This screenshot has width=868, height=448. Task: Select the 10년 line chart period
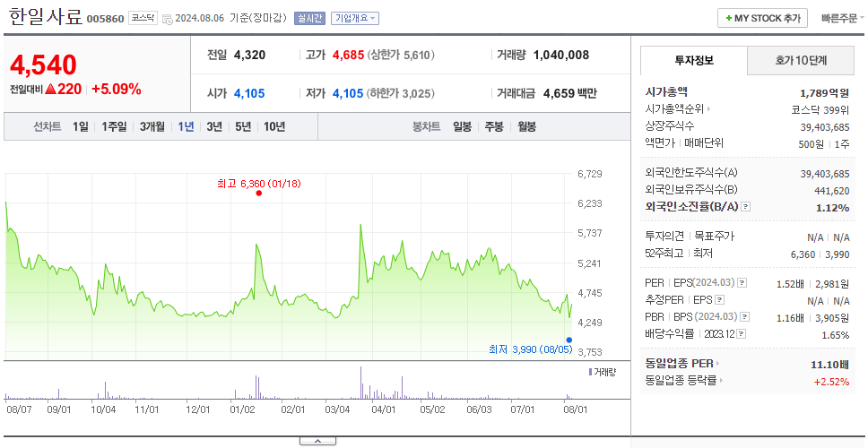(274, 126)
